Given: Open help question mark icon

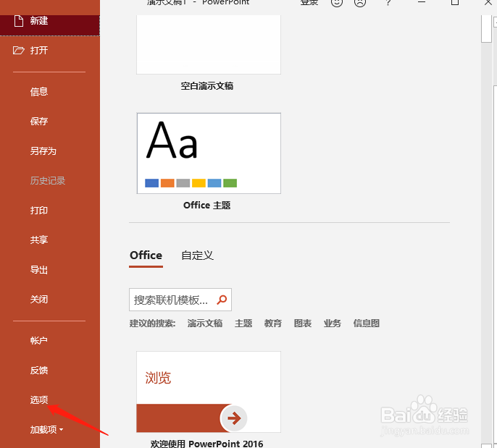Looking at the screenshot, I should (388, 2).
